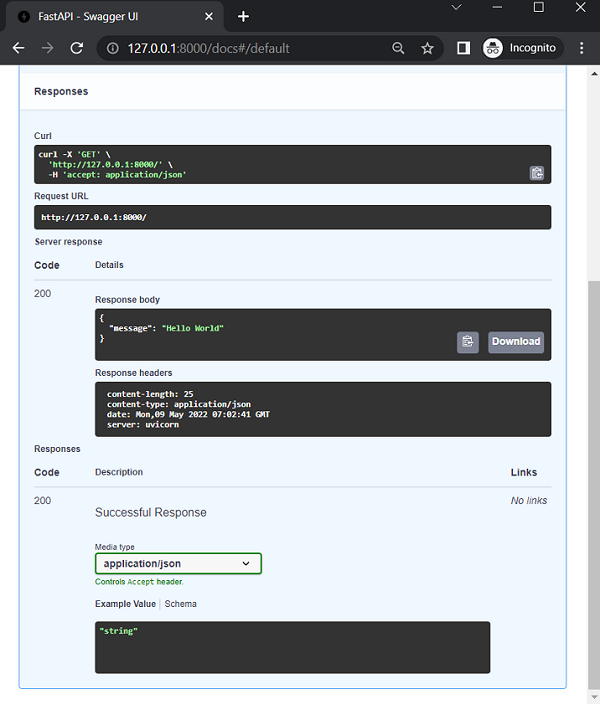The width and height of the screenshot is (600, 704).
Task: Open a new browser tab
Action: (243, 16)
